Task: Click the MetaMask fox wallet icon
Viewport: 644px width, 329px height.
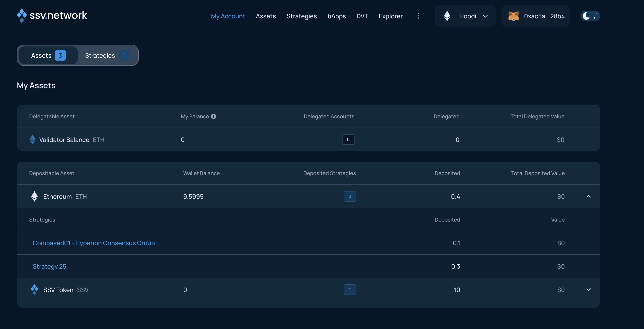Action: point(514,16)
